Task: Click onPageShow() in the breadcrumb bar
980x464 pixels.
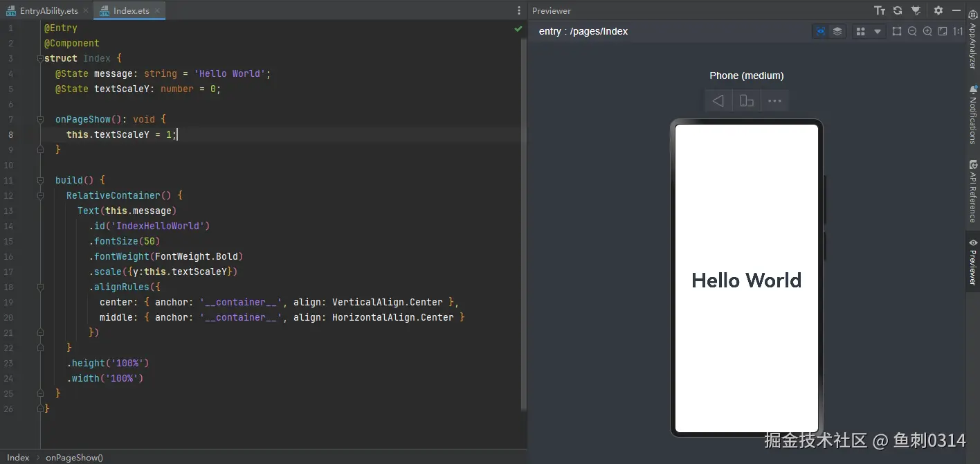Action: coord(74,457)
